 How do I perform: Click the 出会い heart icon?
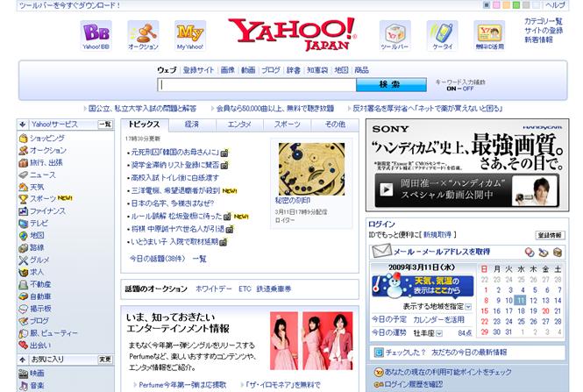point(24,346)
